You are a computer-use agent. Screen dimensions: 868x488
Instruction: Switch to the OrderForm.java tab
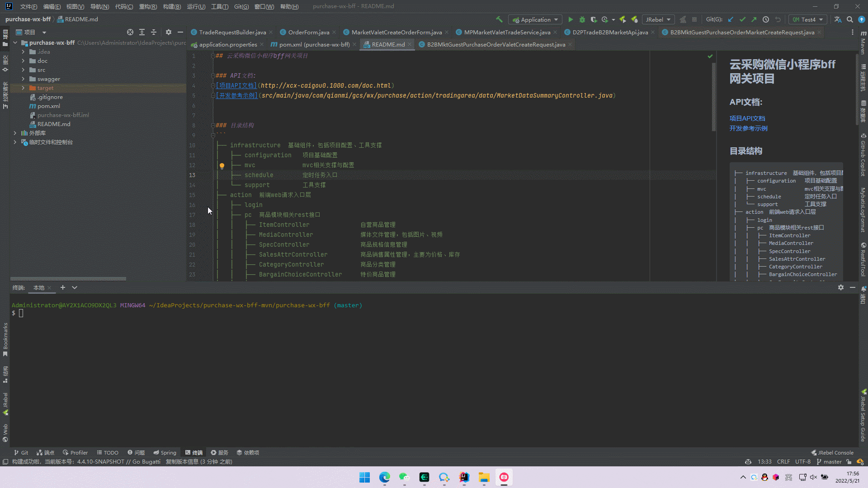click(309, 32)
